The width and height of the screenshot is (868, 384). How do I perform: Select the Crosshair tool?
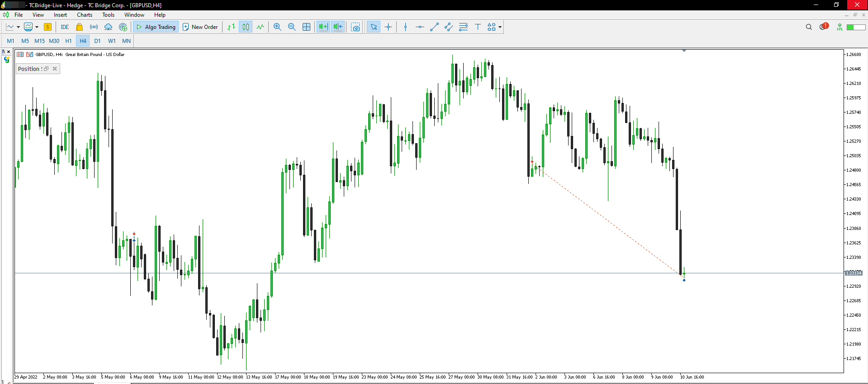388,27
